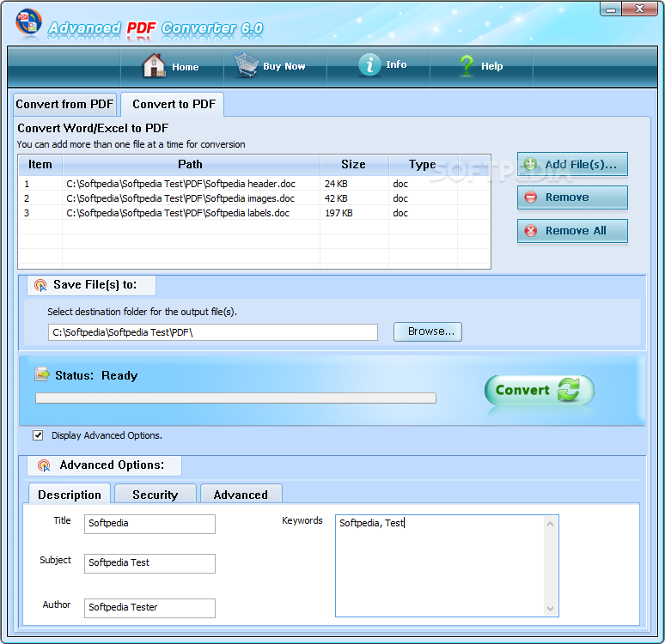Image resolution: width=665 pixels, height=644 pixels.
Task: Open the Description options tab
Action: (70, 495)
